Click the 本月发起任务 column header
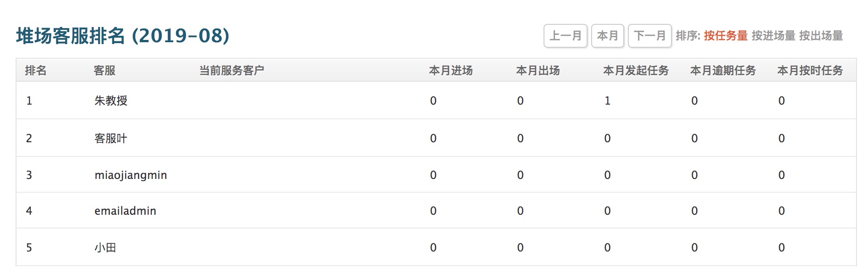Viewport: 868px width, 279px height. [636, 71]
